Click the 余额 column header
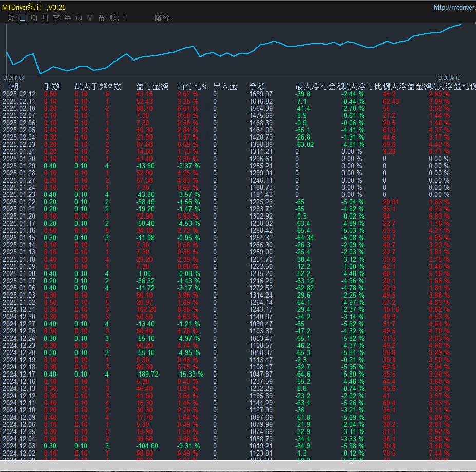This screenshot has height=472, width=476. tap(257, 87)
